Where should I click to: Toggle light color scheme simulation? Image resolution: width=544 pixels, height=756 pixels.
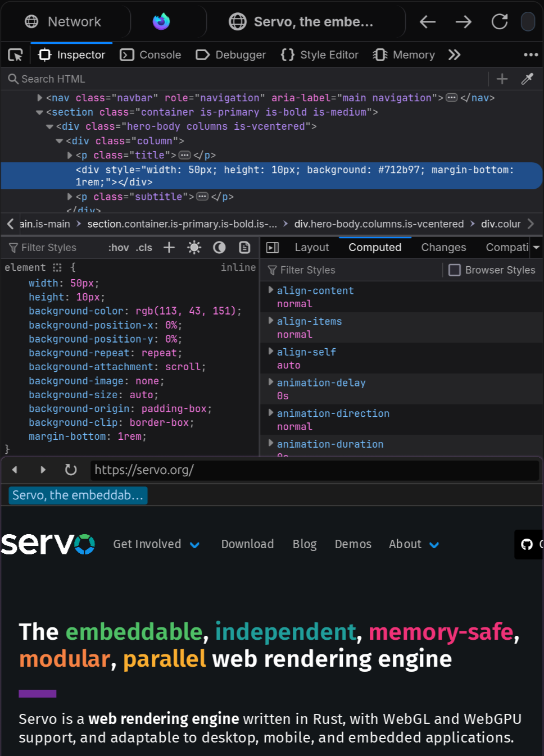194,248
